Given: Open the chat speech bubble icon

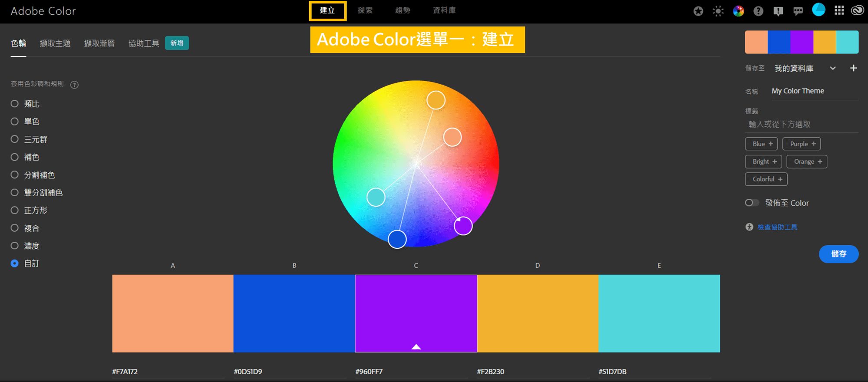Looking at the screenshot, I should click(x=798, y=11).
